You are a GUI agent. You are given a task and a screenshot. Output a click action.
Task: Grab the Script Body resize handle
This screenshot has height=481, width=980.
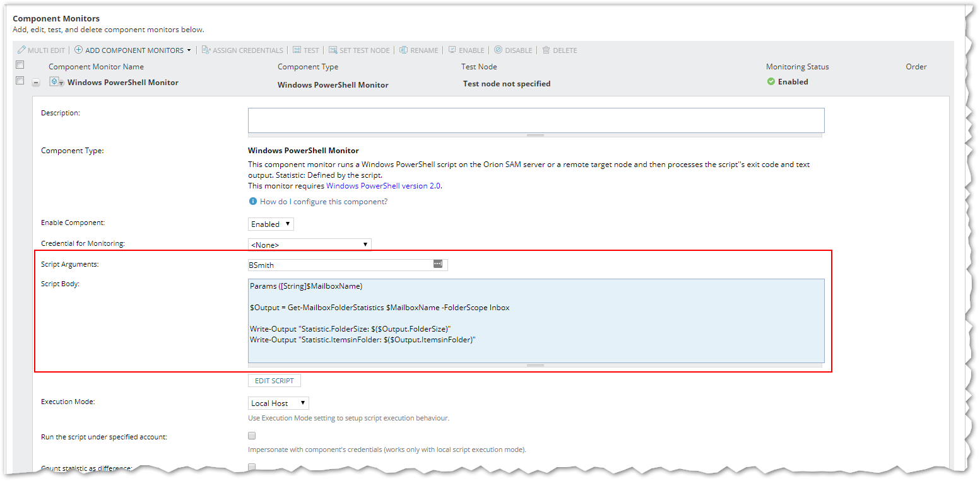pos(535,365)
